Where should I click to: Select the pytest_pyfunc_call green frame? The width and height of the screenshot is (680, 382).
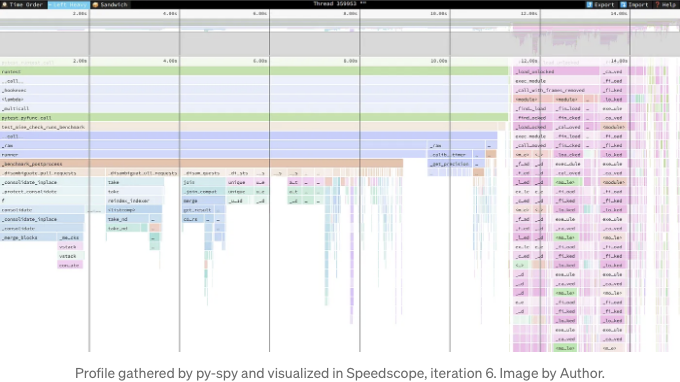pos(254,118)
